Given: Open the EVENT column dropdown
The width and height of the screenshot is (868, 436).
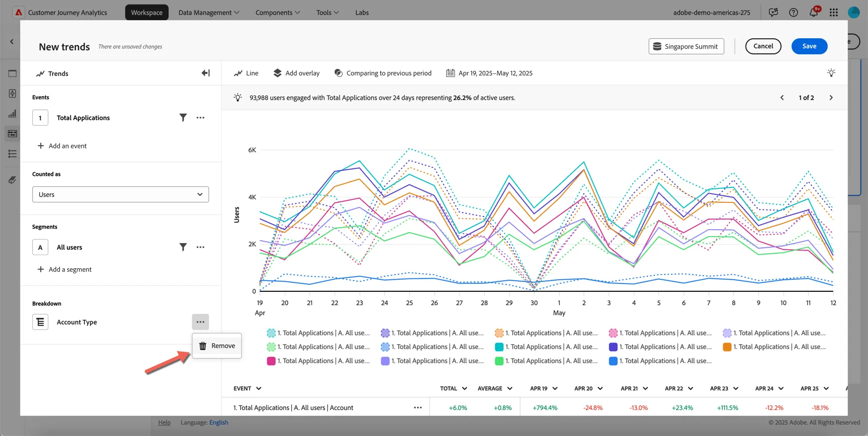Looking at the screenshot, I should [x=259, y=388].
